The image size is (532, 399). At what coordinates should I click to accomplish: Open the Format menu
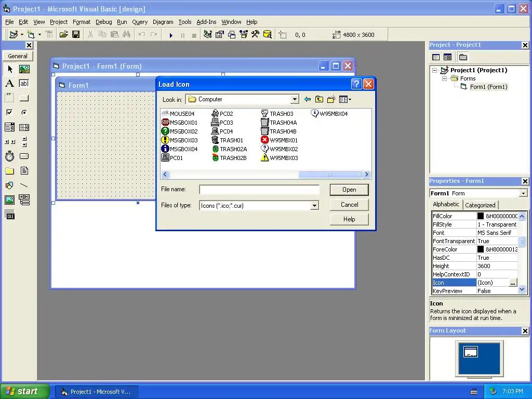[82, 22]
